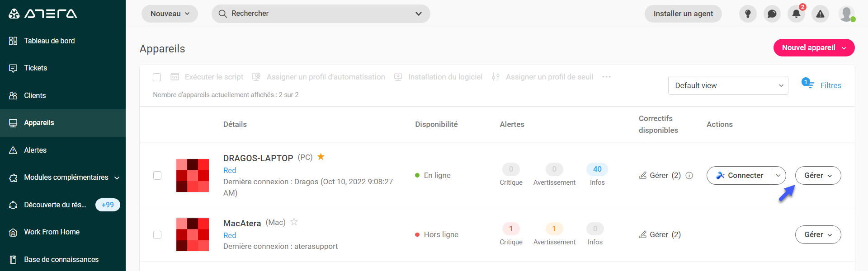Go to Tableau de bord

[x=63, y=41]
